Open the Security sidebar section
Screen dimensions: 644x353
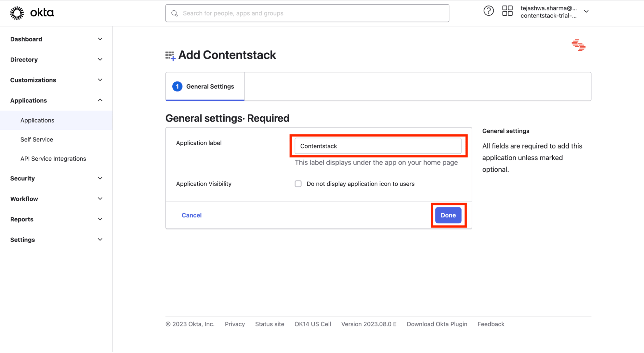22,178
